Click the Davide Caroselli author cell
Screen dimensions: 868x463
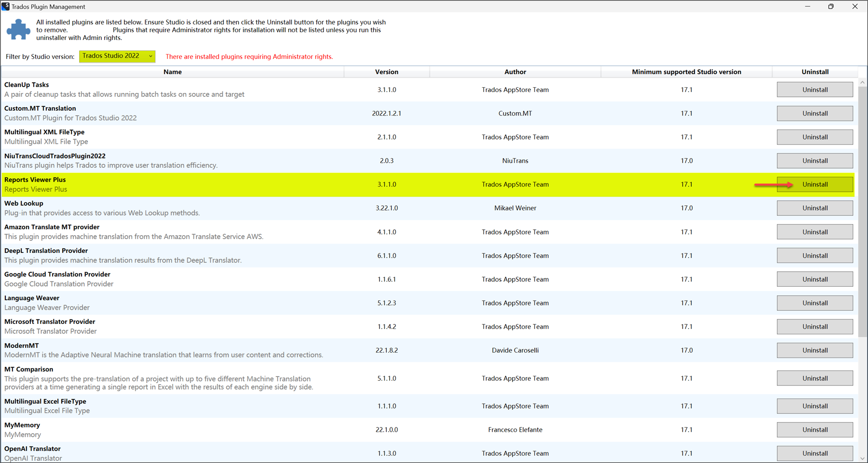pyautogui.click(x=515, y=350)
